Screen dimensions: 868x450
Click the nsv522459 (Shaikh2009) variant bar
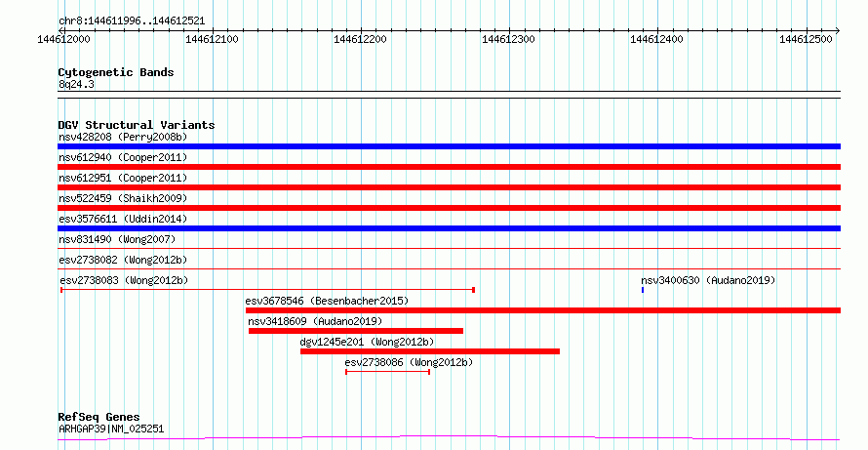pyautogui.click(x=449, y=208)
